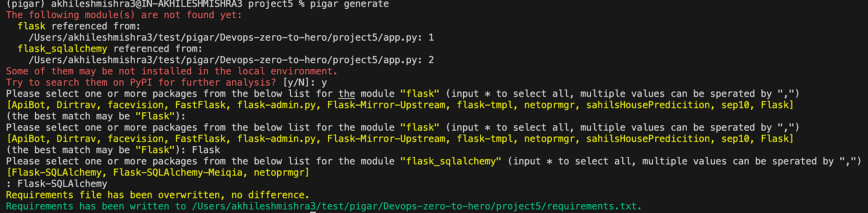Click the yellow 'flask_sqlalchemy' module name
Screen dimensions: 868x213
[62, 49]
